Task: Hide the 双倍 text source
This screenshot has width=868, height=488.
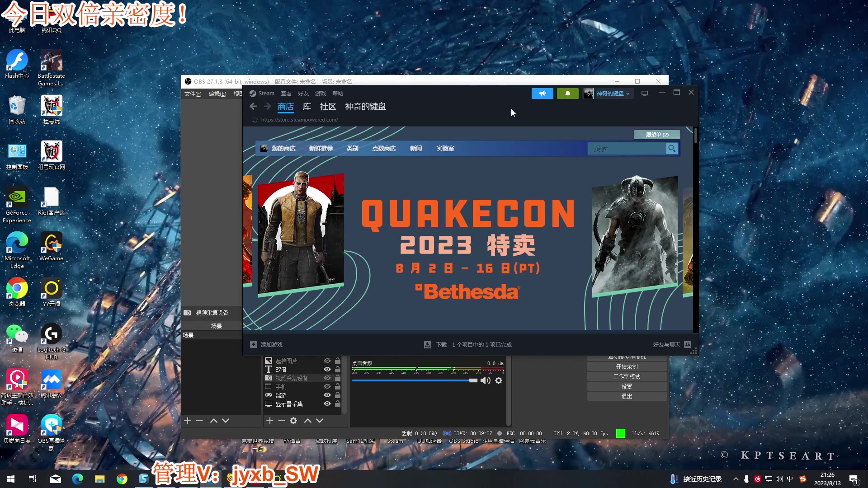Action: click(327, 370)
